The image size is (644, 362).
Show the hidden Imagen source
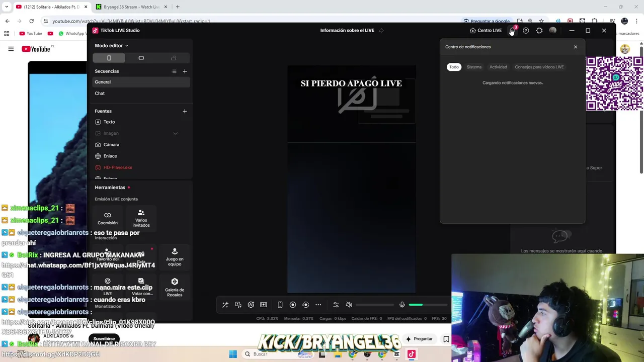[x=176, y=133]
